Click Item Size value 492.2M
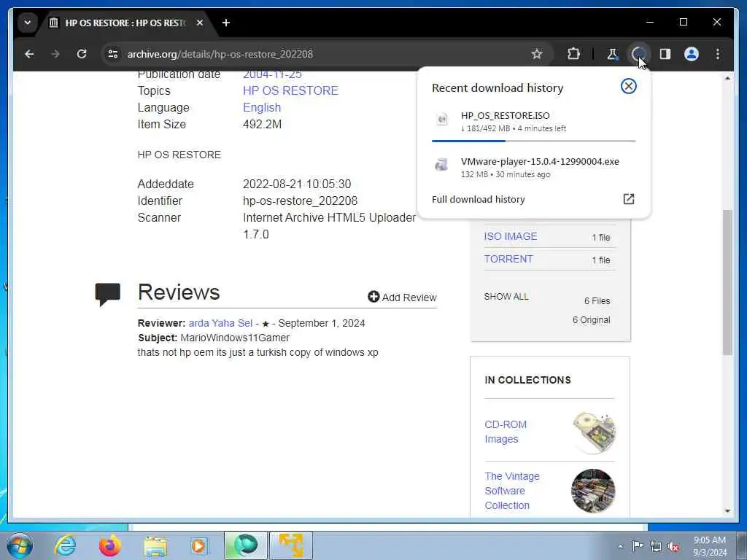 tap(262, 124)
